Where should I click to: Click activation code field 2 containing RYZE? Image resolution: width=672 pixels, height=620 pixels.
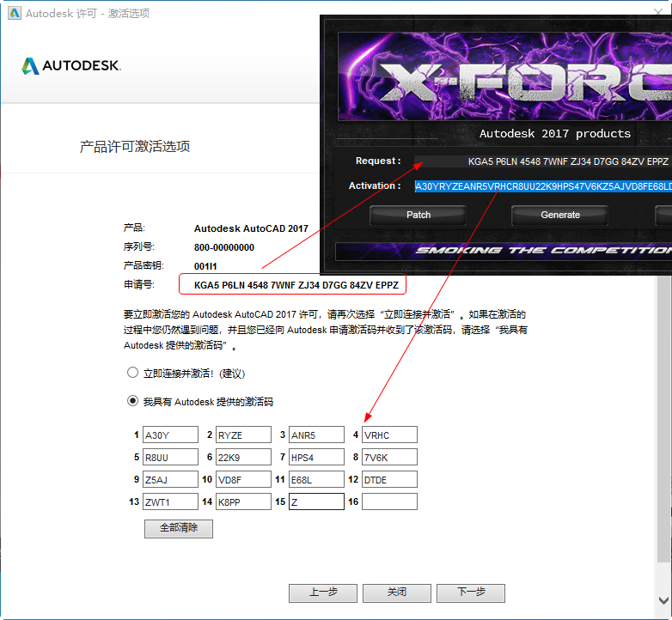(x=243, y=435)
